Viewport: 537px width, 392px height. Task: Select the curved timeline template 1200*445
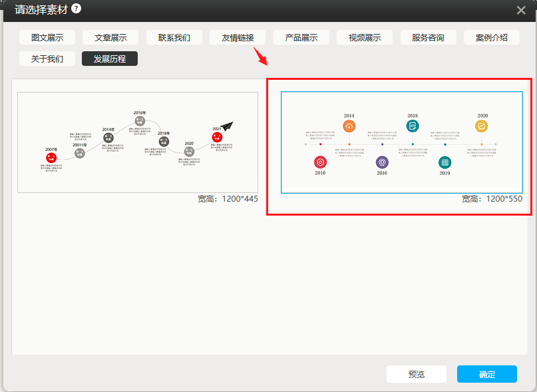tap(138, 142)
